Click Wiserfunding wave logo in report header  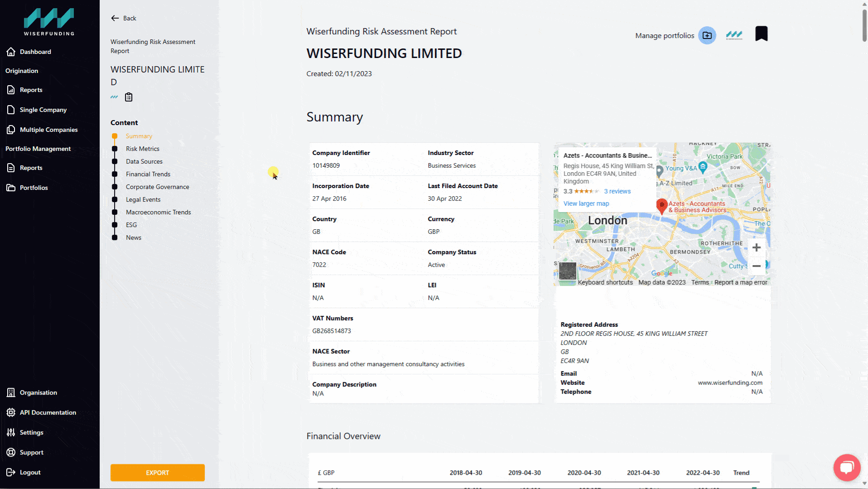click(734, 35)
